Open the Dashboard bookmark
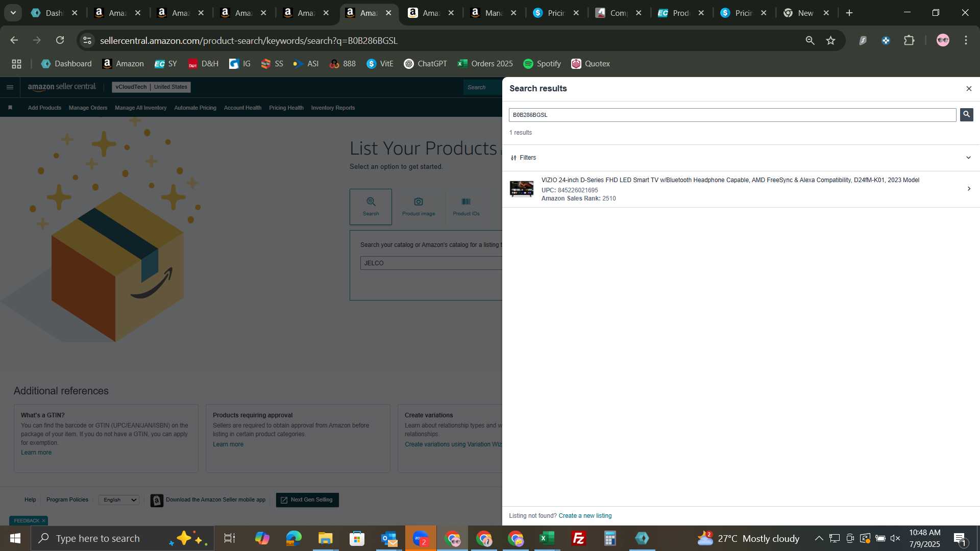 [x=66, y=64]
